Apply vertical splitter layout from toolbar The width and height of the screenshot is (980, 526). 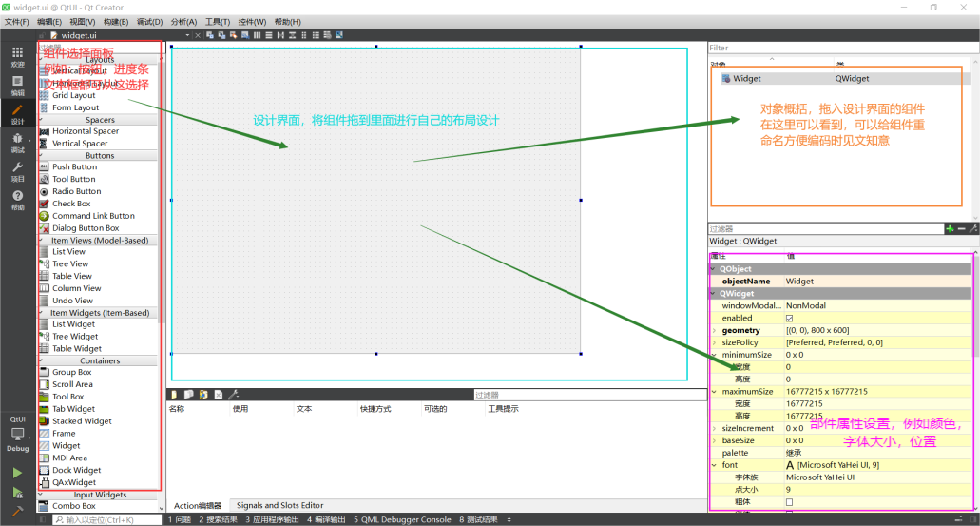pos(292,35)
